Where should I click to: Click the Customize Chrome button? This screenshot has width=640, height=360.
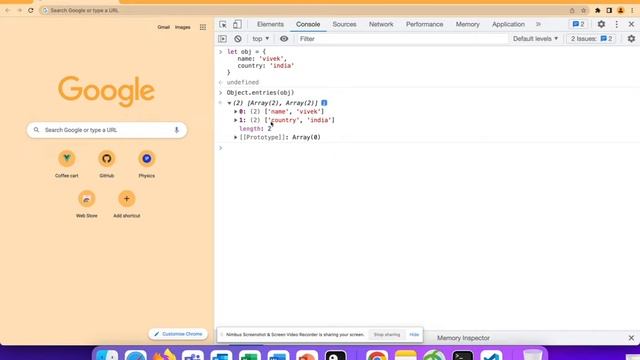tap(178, 334)
